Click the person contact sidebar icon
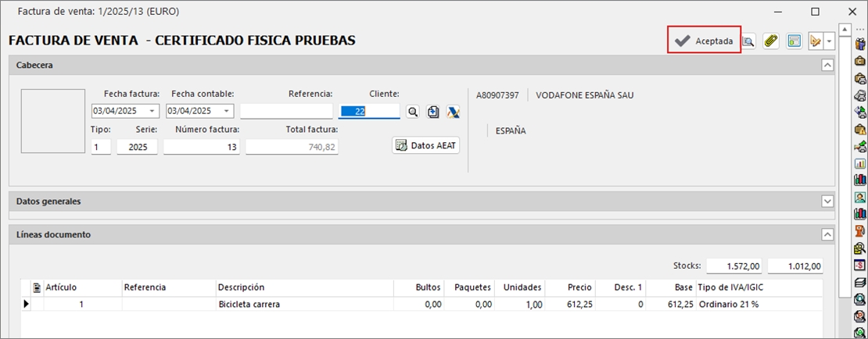The image size is (868, 339). [x=859, y=197]
